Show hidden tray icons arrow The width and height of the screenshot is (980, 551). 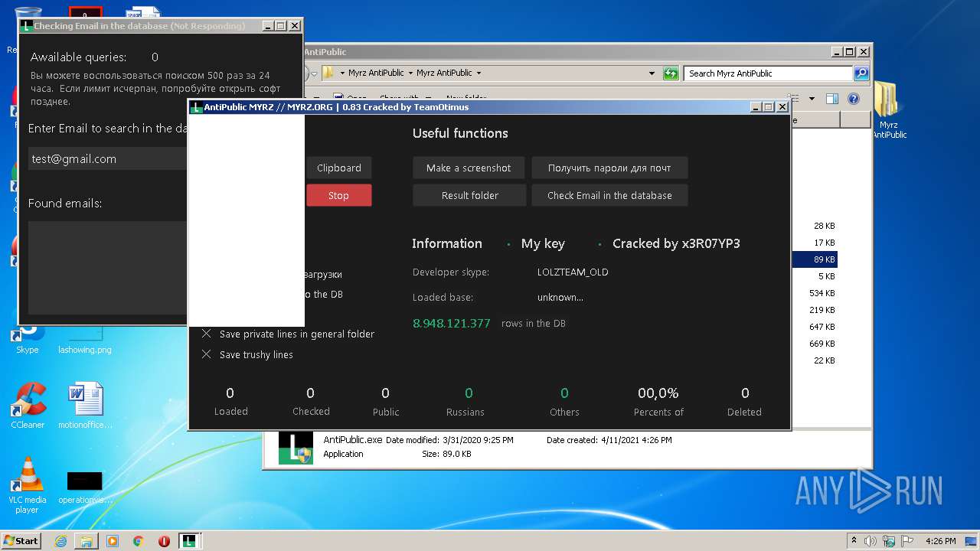[x=854, y=541]
